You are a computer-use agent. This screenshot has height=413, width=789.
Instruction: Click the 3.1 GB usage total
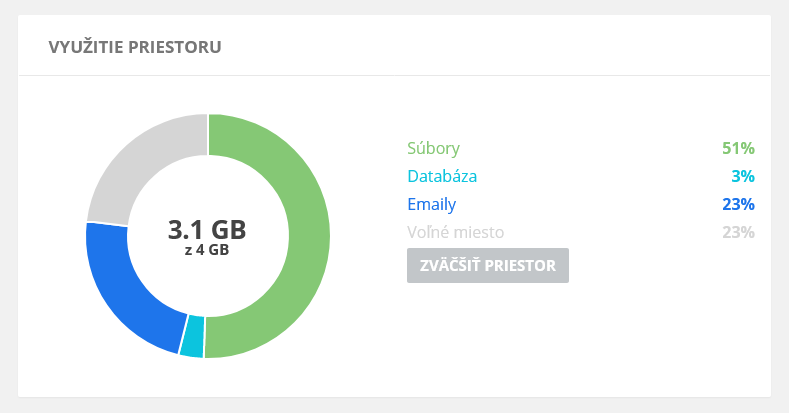[x=207, y=229]
